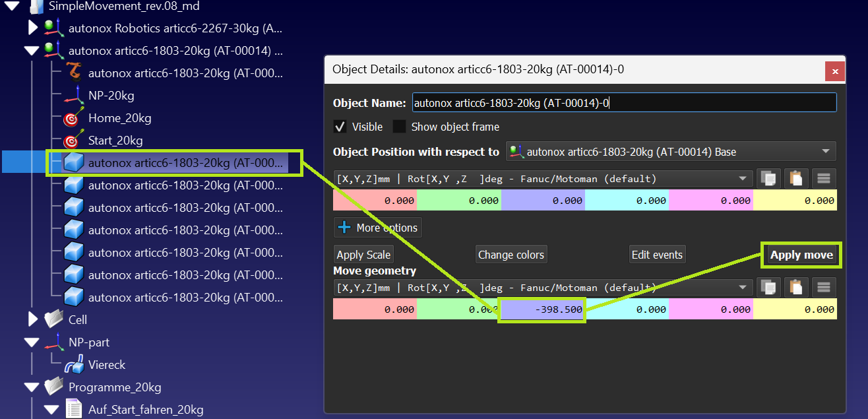Click the Cell folder icon
Image resolution: width=868 pixels, height=419 pixels.
(53, 319)
